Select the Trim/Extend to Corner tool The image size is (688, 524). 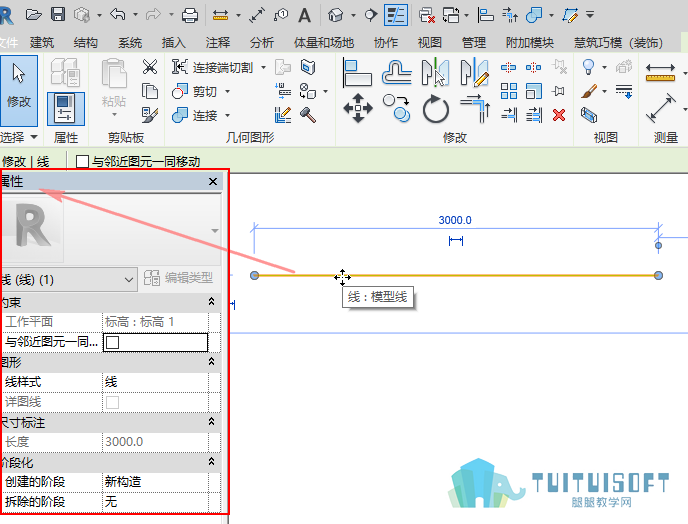pos(475,108)
